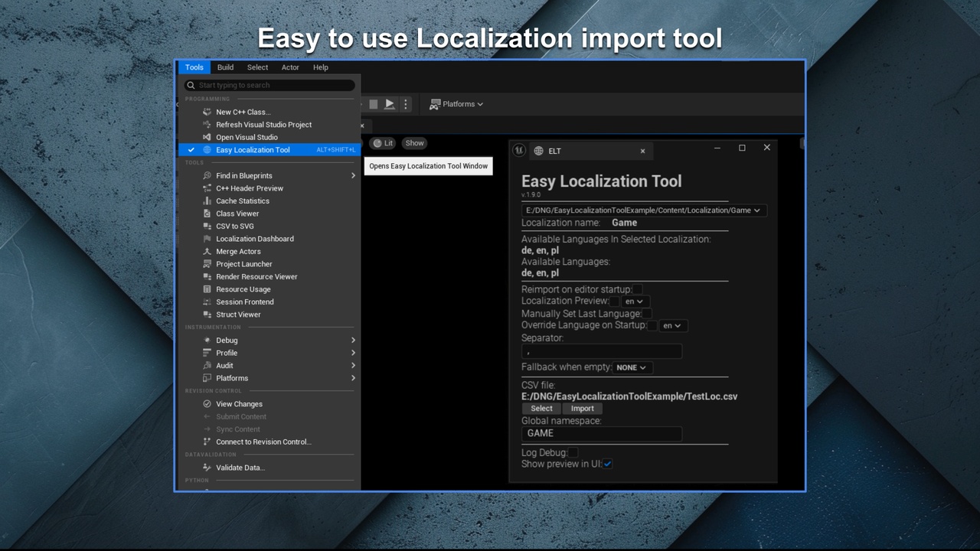Click the Validate Data icon
This screenshot has width=980, height=551.
click(x=207, y=468)
